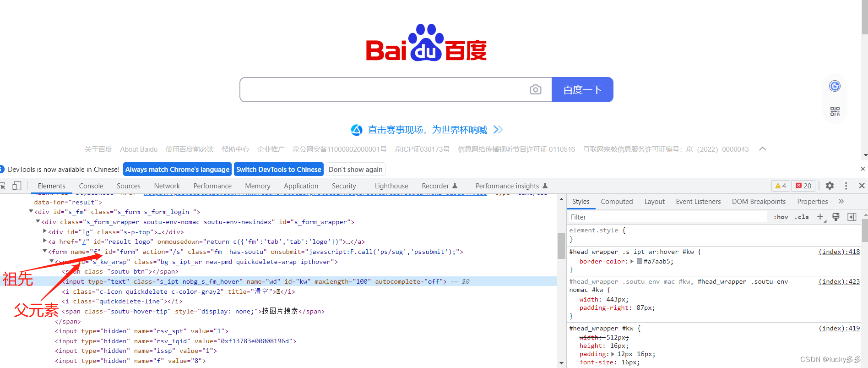The height and width of the screenshot is (368, 868).
Task: Click the Performance insights flask icon
Action: 545,186
